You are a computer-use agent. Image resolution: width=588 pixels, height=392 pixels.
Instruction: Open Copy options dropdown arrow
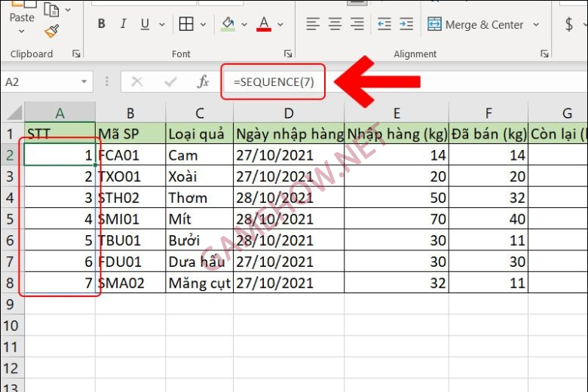click(68, 10)
